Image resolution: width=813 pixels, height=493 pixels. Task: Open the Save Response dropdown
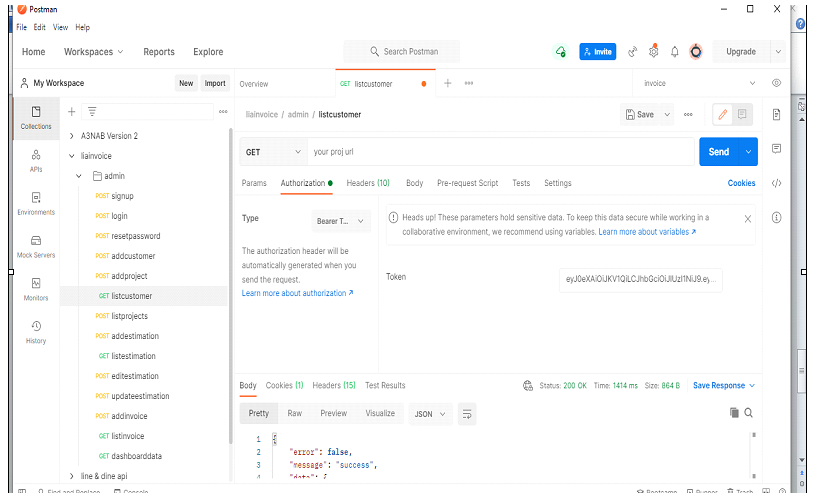[x=724, y=385]
